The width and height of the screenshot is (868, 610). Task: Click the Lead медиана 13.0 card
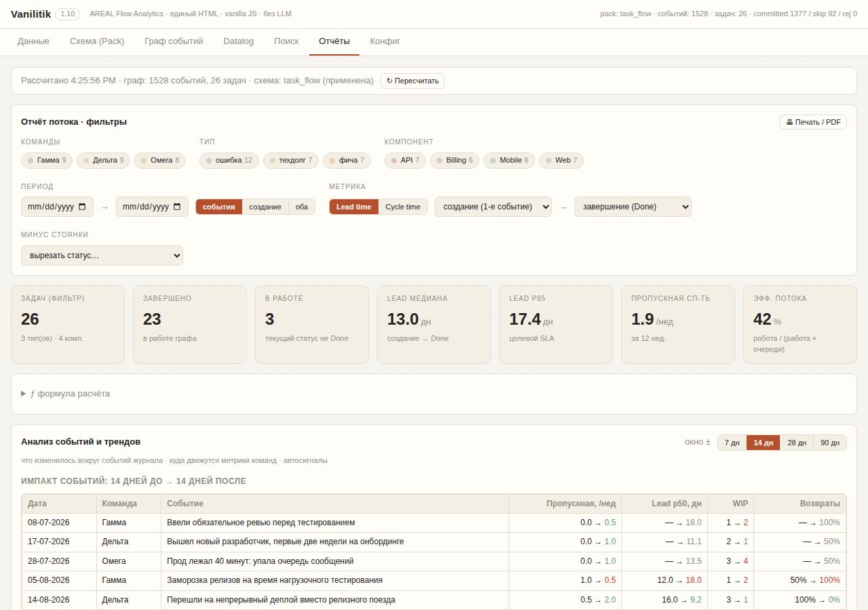tap(434, 325)
